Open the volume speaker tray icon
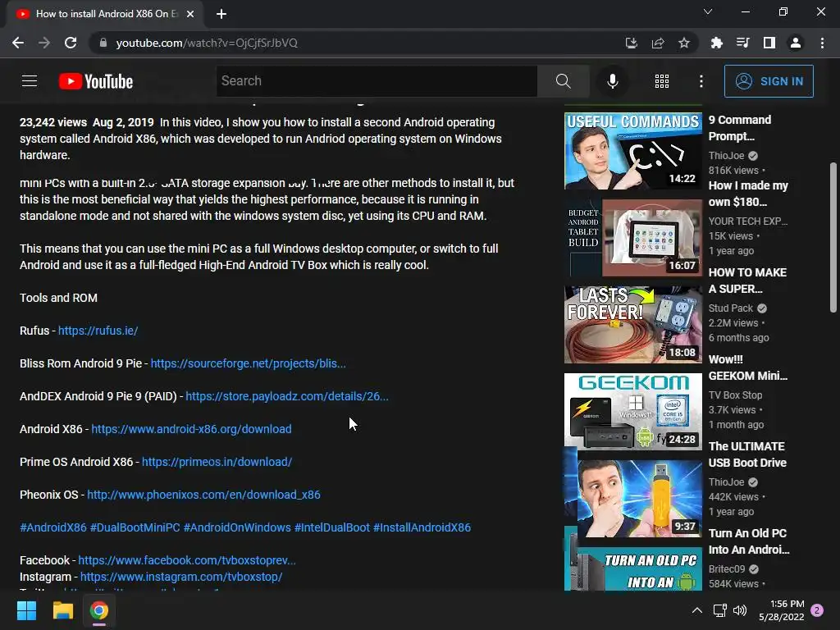Screen dimensions: 840x630 (740, 610)
